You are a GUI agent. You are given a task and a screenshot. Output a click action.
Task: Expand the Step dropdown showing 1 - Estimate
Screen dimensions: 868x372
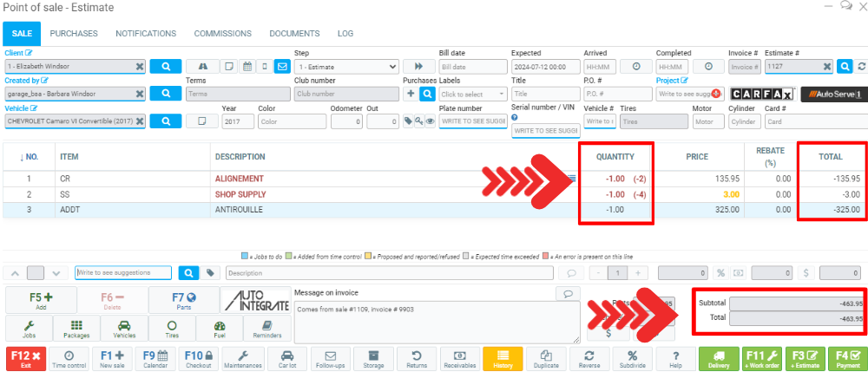pos(345,66)
